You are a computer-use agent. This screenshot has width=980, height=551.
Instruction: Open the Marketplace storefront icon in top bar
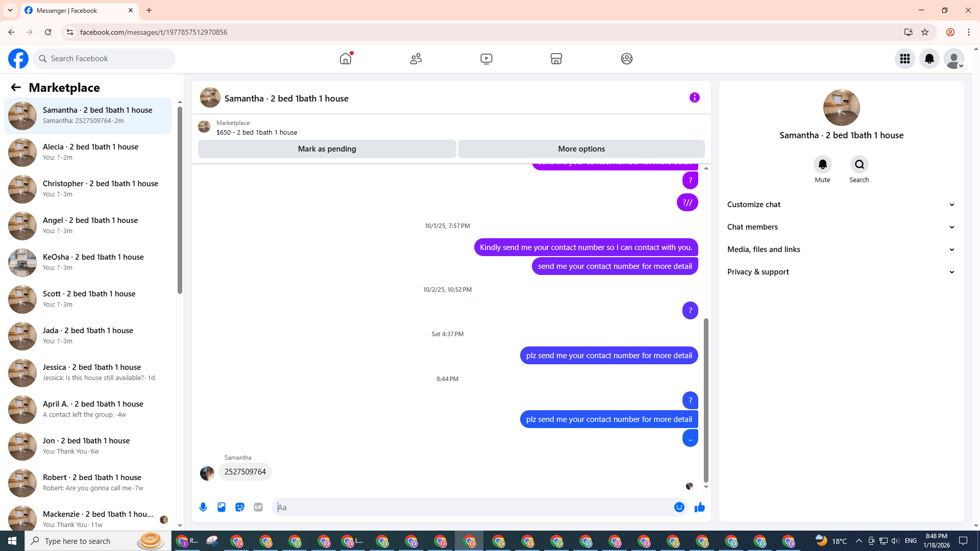point(556,59)
